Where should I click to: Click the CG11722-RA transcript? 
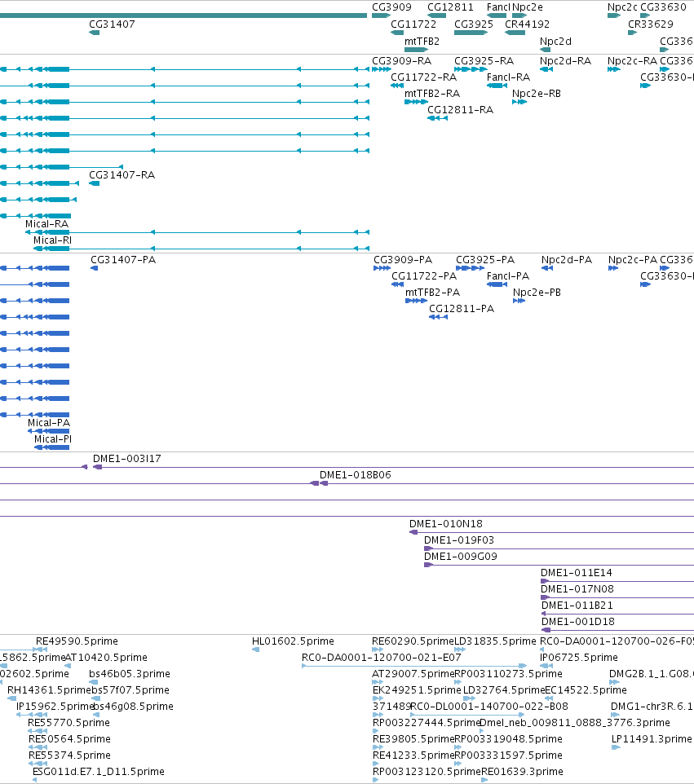point(397,86)
